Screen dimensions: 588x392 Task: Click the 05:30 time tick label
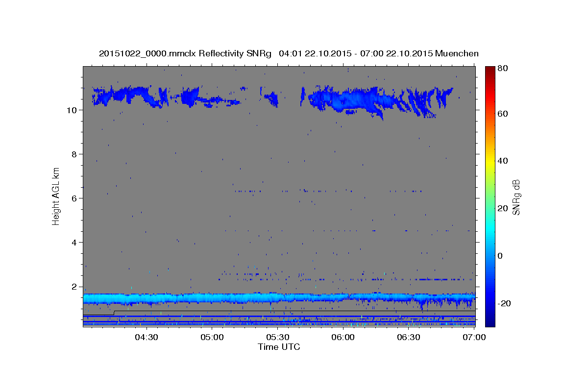277,337
